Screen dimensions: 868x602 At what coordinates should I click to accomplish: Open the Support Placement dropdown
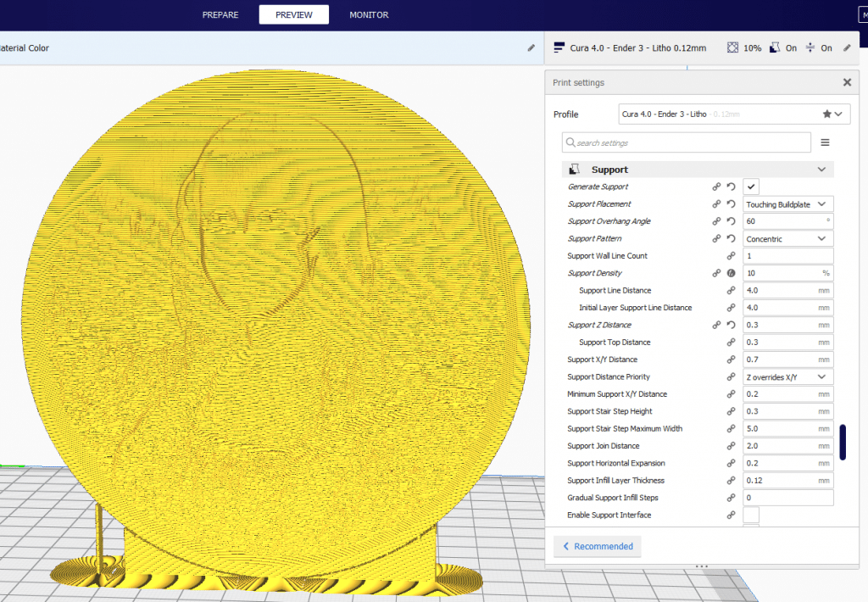pos(787,203)
